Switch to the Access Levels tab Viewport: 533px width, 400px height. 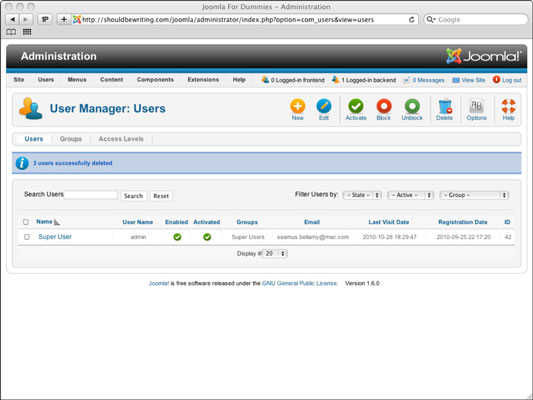click(x=121, y=139)
